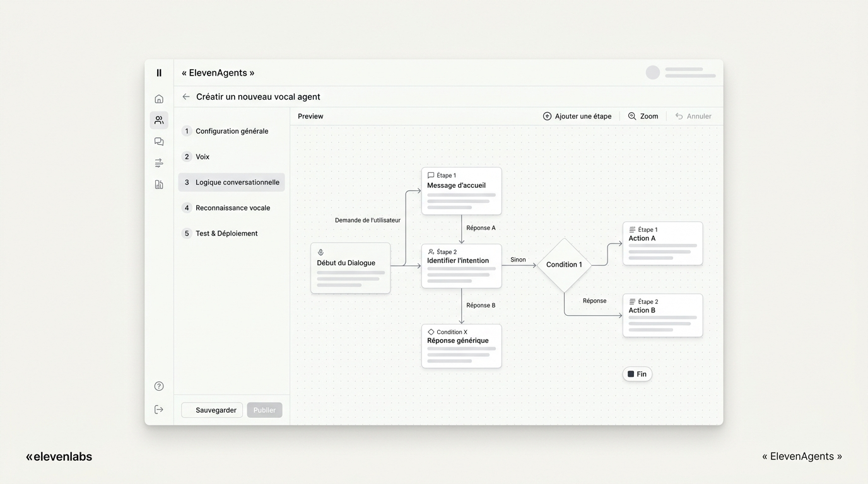Click the Zoom button label

point(649,117)
